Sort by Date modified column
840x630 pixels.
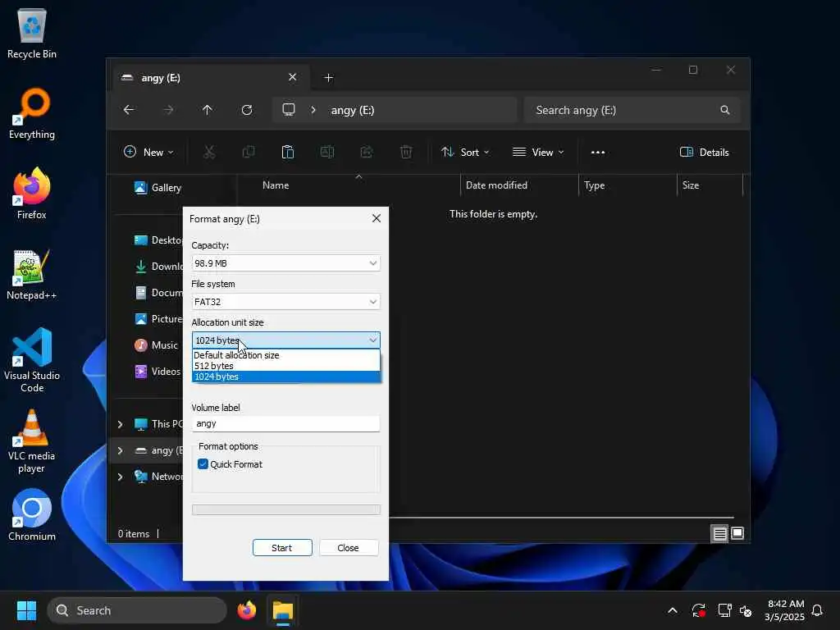tap(496, 185)
